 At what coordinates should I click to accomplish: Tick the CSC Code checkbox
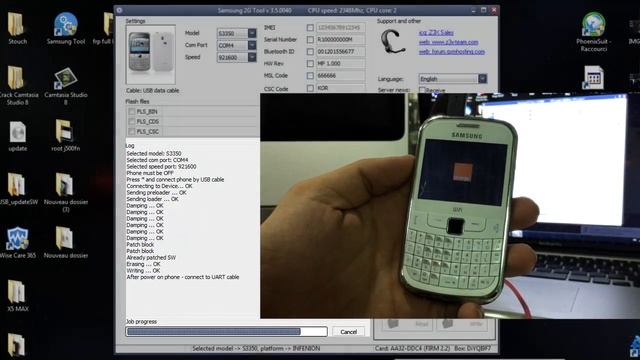pos(310,88)
